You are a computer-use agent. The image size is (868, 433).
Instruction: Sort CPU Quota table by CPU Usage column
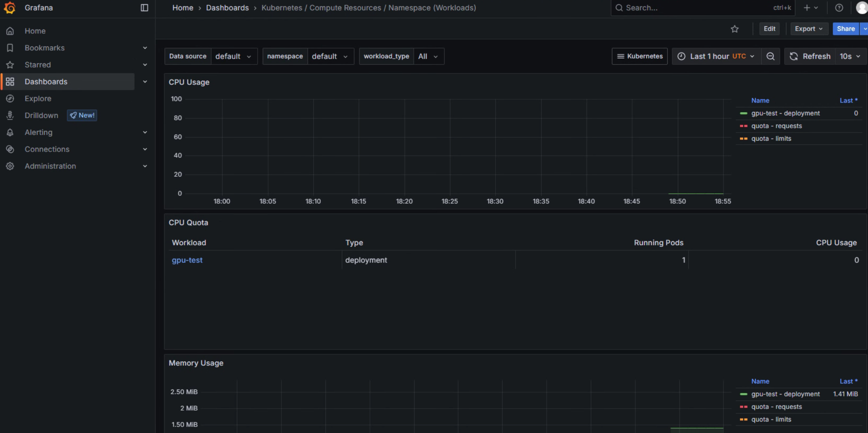pyautogui.click(x=836, y=243)
